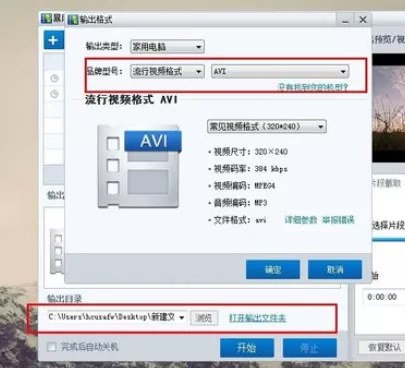Click the 确定 button

coord(273,269)
